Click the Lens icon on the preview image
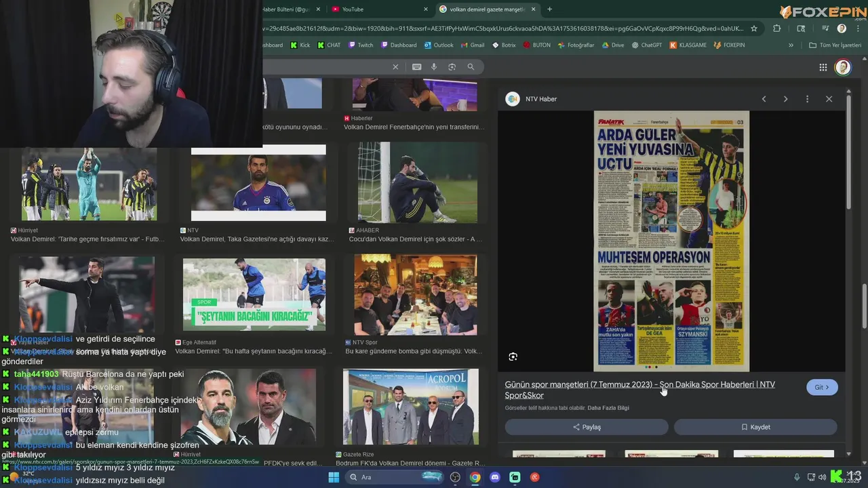 [x=513, y=357]
